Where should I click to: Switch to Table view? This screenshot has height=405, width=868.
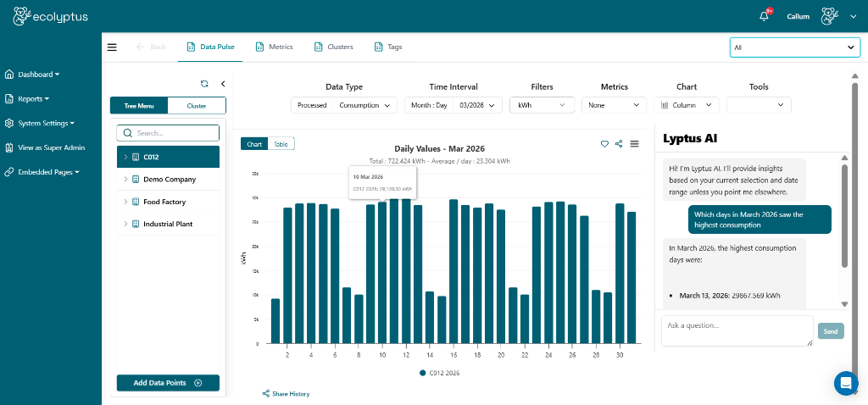(281, 144)
